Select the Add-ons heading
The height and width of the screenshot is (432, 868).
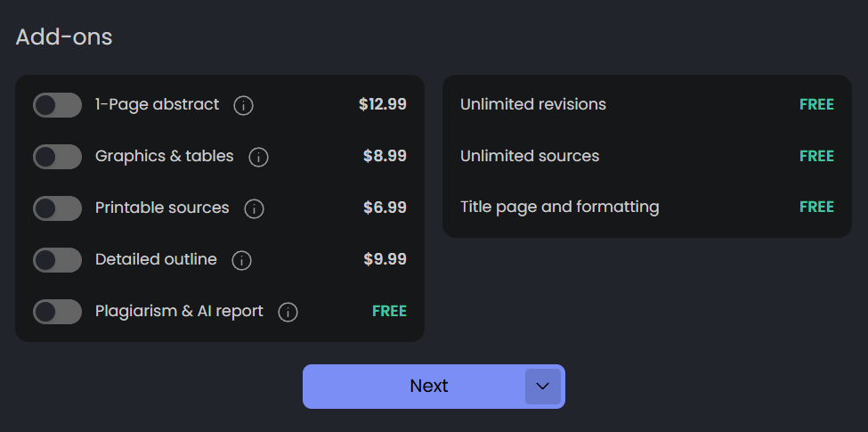point(64,37)
